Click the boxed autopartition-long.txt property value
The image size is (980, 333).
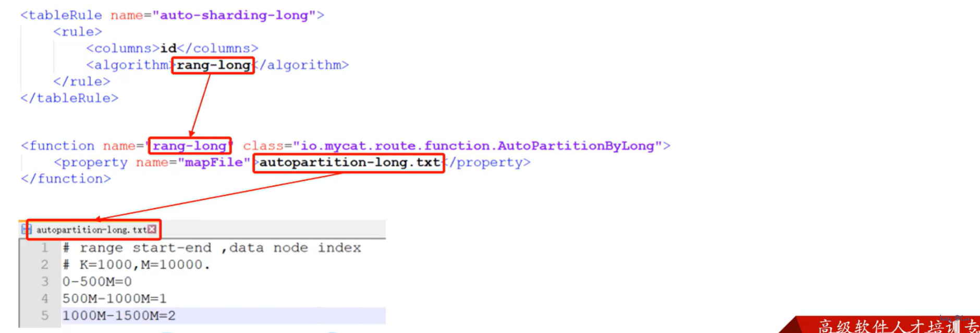coord(349,163)
